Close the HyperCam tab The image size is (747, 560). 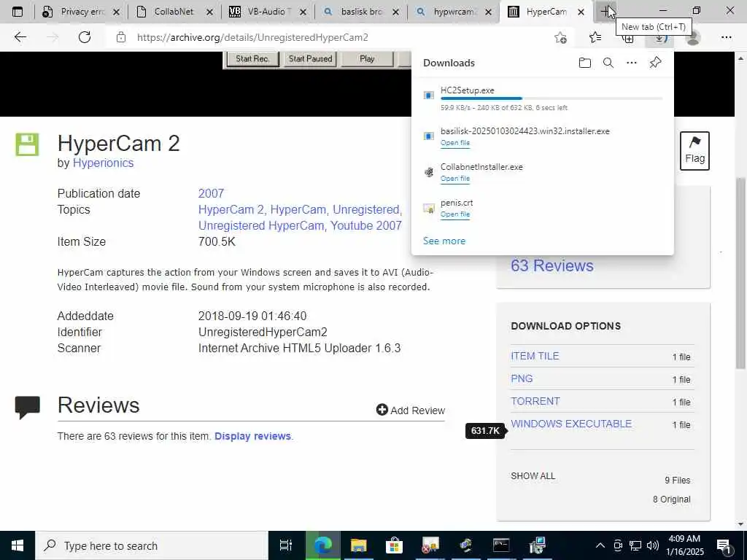point(581,12)
